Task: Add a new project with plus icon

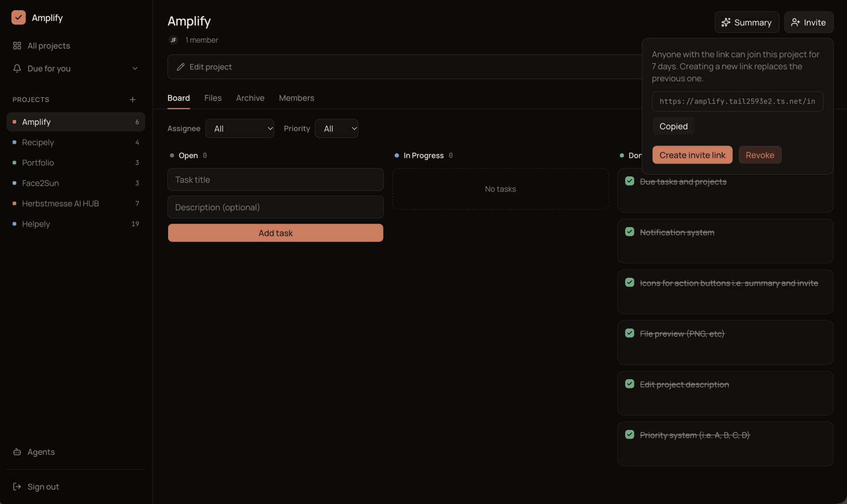Action: 132,100
